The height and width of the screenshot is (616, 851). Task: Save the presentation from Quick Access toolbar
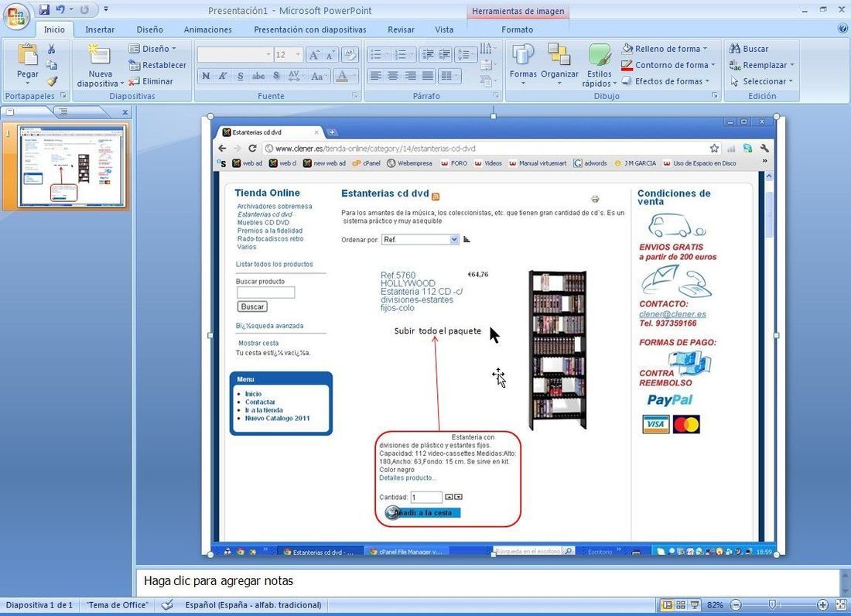(x=45, y=9)
